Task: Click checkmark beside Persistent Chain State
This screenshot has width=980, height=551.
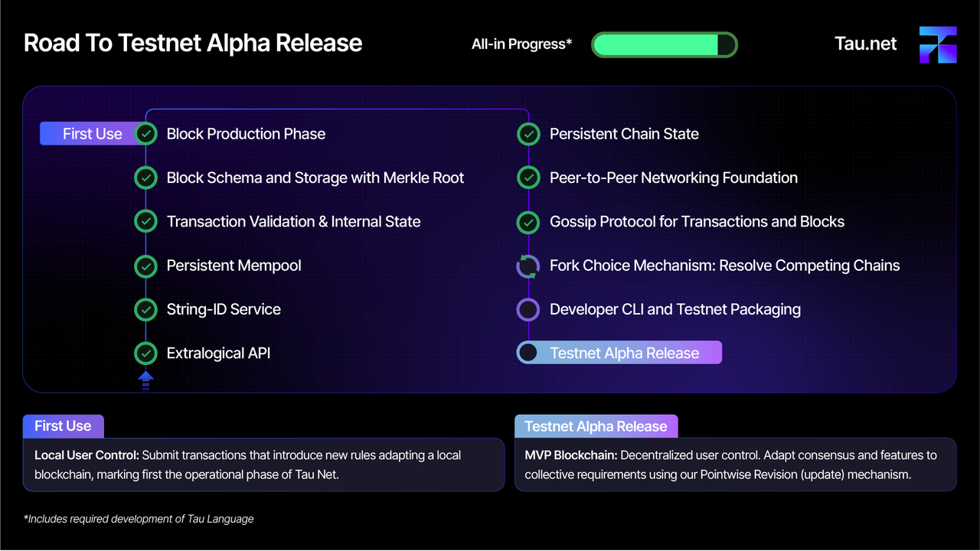Action: pos(528,134)
